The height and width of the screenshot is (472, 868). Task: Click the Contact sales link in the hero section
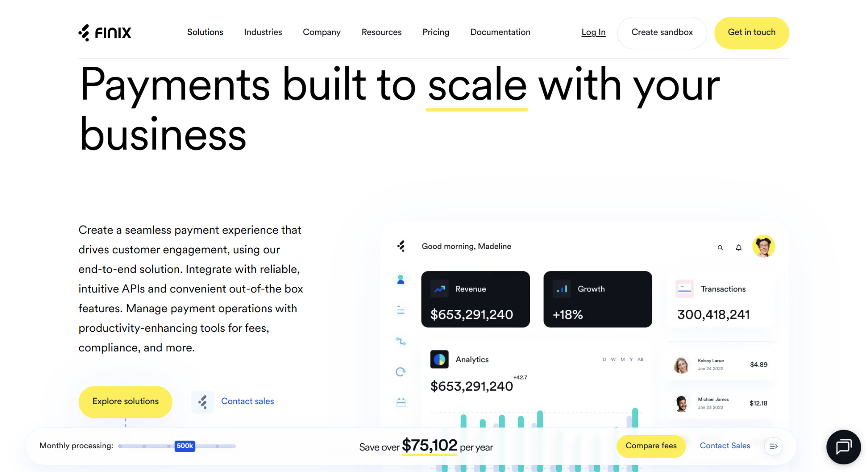pos(248,401)
